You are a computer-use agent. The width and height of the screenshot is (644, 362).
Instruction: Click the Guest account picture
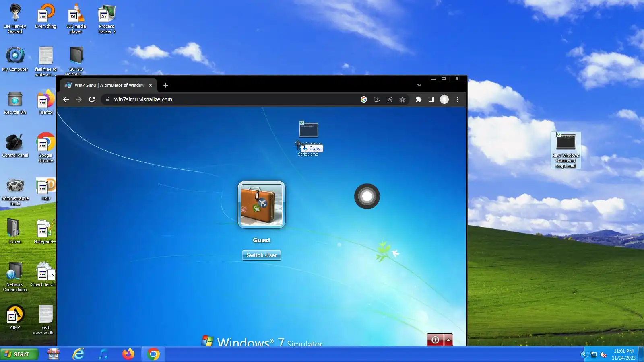coord(262,205)
